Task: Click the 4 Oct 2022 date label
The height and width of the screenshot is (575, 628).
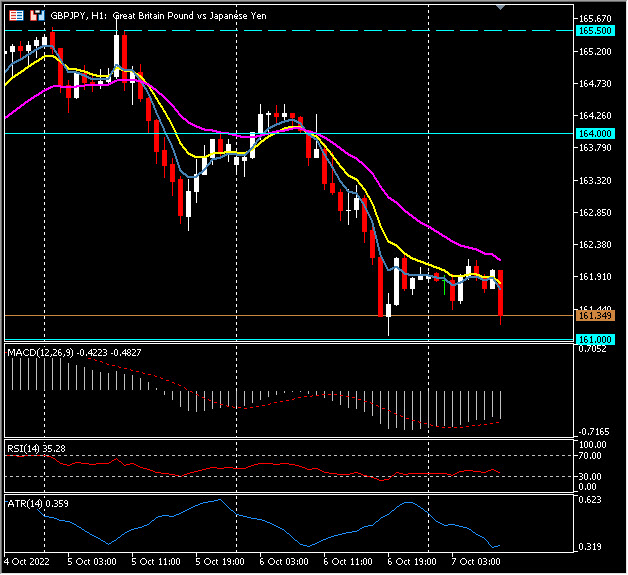Action: (x=28, y=563)
